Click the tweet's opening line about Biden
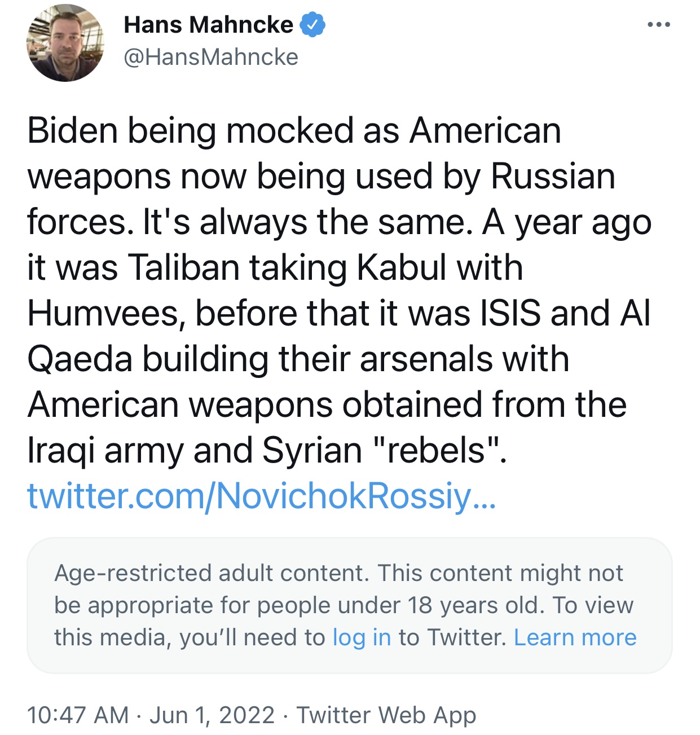This screenshot has width=700, height=735. [x=294, y=131]
